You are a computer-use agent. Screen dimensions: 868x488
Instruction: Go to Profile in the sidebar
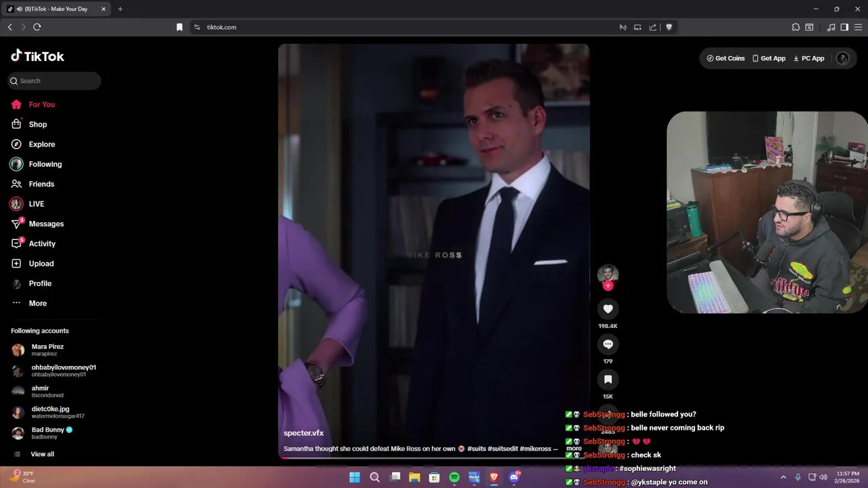coord(40,283)
